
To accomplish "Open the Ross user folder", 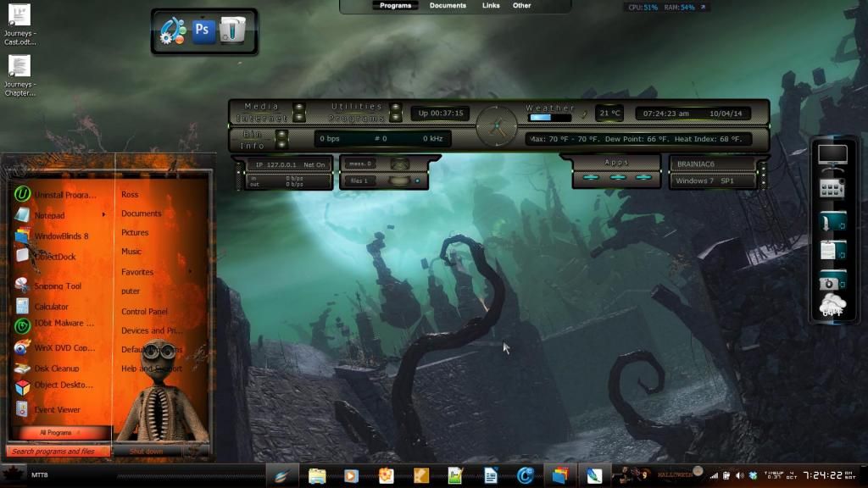I will [130, 194].
